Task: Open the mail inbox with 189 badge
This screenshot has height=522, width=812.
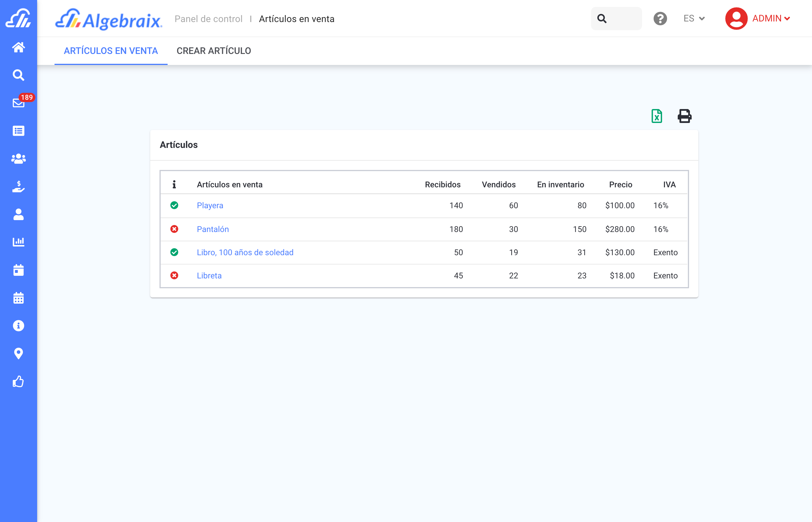Action: (x=18, y=103)
